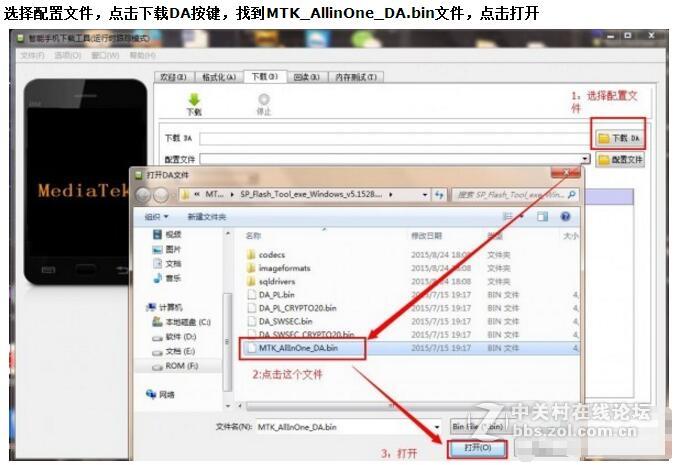Select 本地磁盘 (C:) drive

pyautogui.click(x=181, y=322)
